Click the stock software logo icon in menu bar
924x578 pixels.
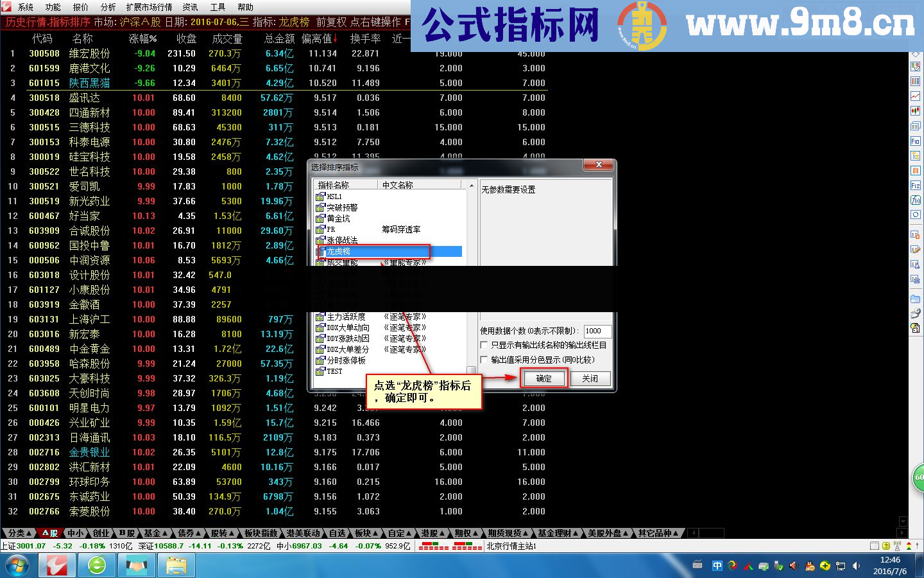pos(6,8)
